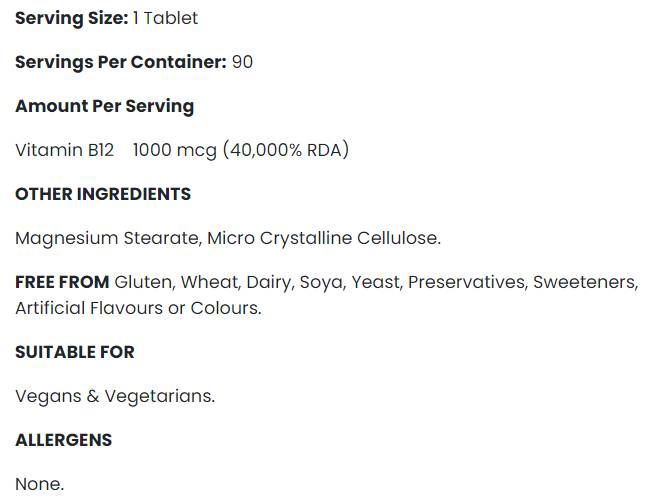Click the OTHER INGREDIENTS heading
Image resolution: width=651 pixels, height=503 pixels.
pos(103,194)
